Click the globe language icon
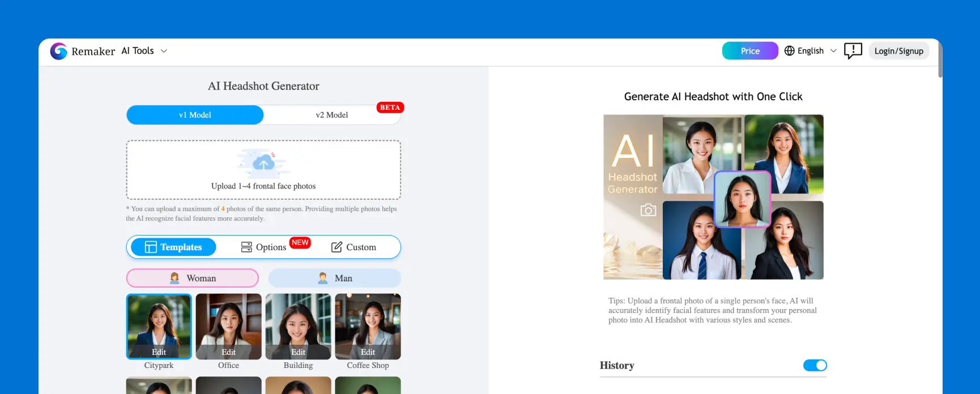The width and height of the screenshot is (980, 394). click(790, 51)
